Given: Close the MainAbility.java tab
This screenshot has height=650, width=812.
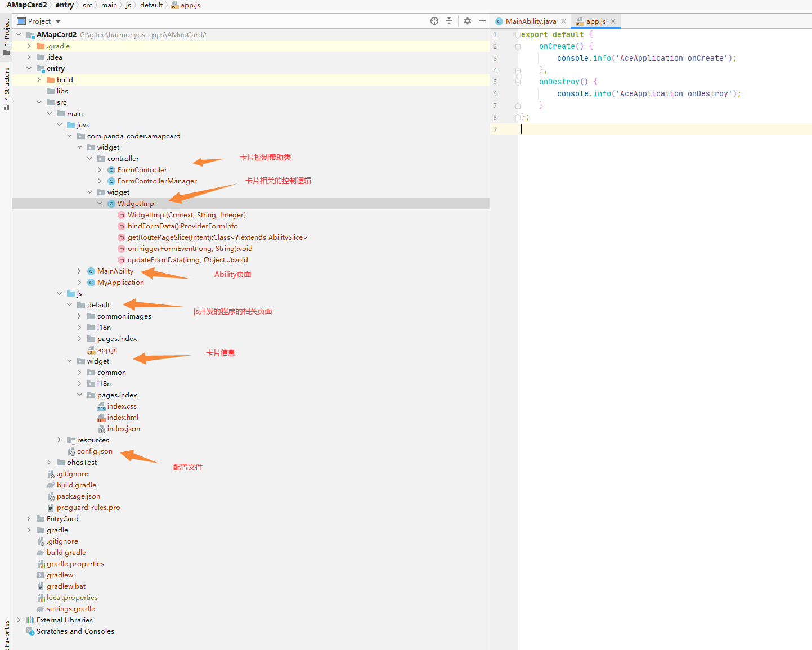Looking at the screenshot, I should [x=563, y=21].
